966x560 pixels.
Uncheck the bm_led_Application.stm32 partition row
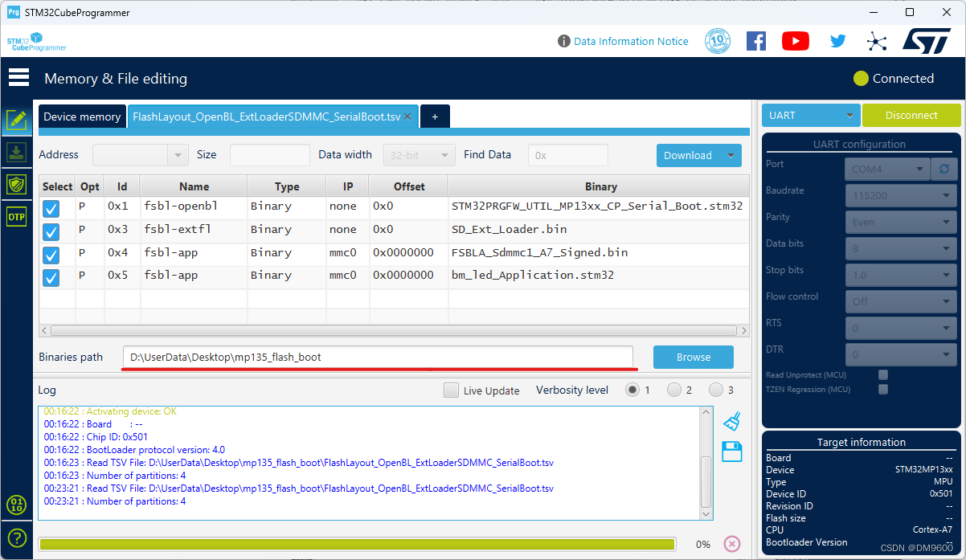tap(51, 278)
